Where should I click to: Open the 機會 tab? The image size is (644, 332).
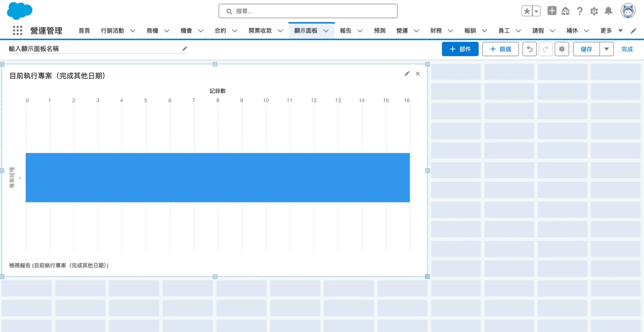(186, 31)
